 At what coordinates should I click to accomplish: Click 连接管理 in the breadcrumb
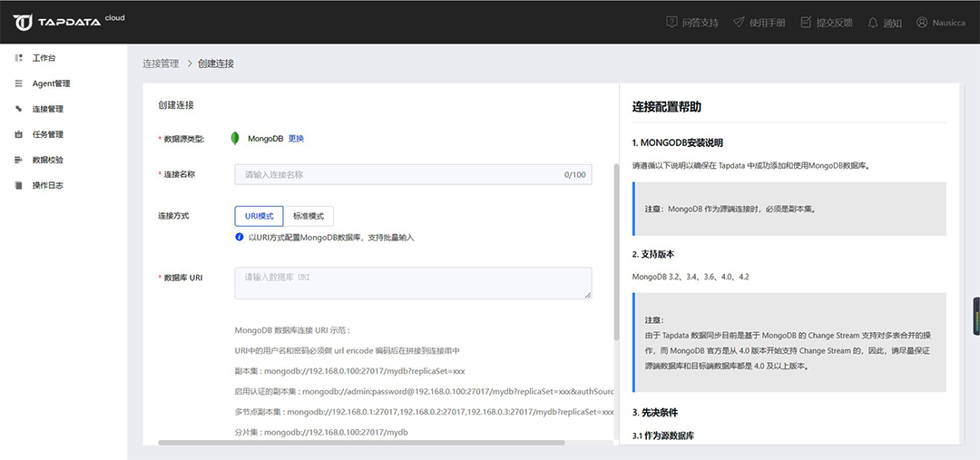pyautogui.click(x=161, y=64)
